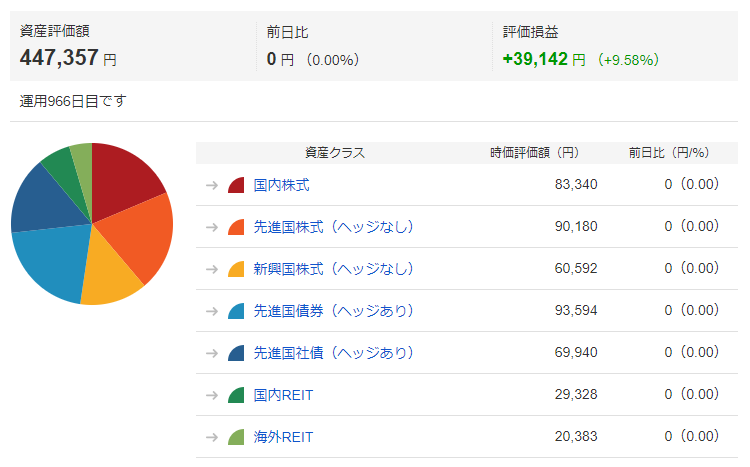
Task: Select the light blue pie chart slice
Action: point(53,263)
